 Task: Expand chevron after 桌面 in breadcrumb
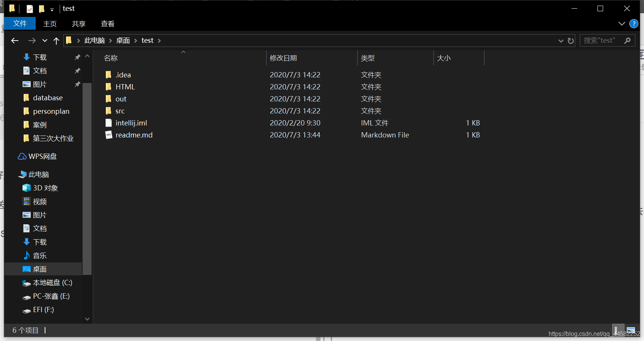pyautogui.click(x=136, y=41)
